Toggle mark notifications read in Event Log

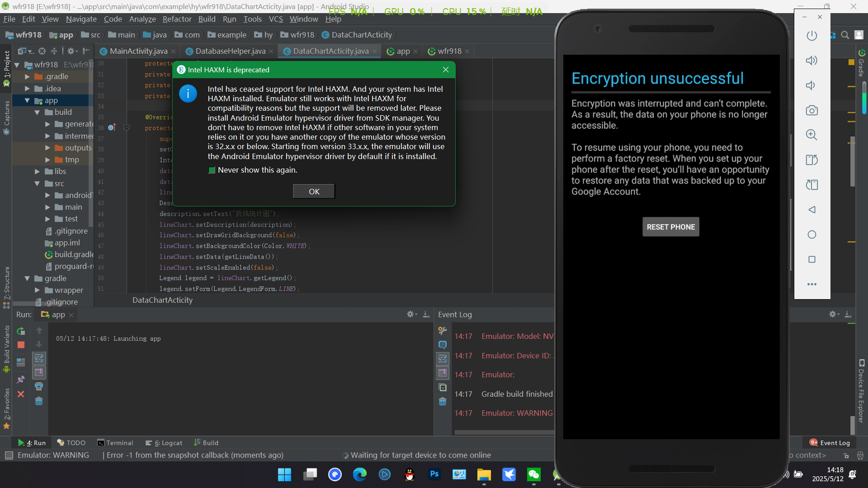point(443,387)
